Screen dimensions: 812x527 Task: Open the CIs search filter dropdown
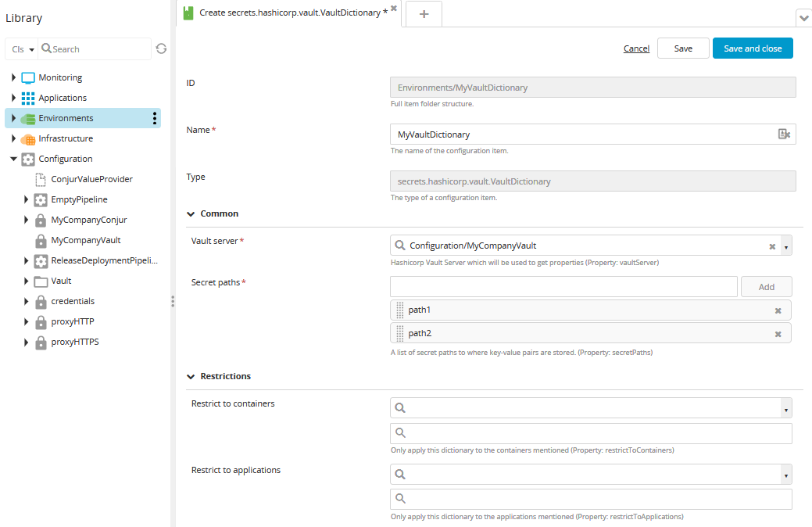tap(23, 49)
